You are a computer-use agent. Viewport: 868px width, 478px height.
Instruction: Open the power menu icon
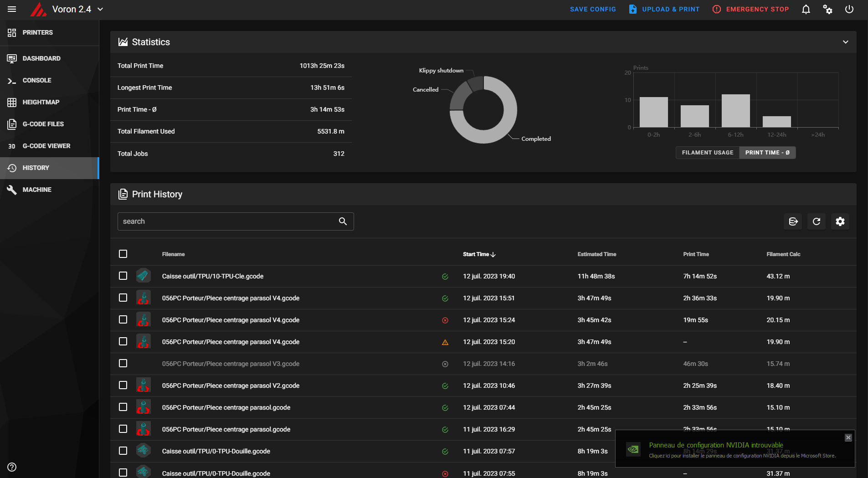849,9
